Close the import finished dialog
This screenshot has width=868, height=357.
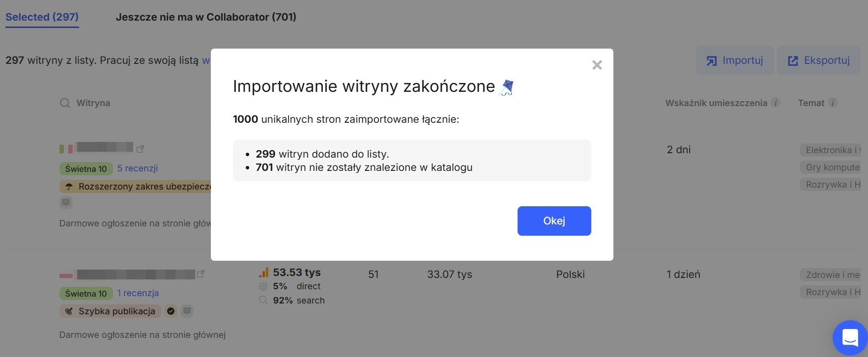coord(597,65)
